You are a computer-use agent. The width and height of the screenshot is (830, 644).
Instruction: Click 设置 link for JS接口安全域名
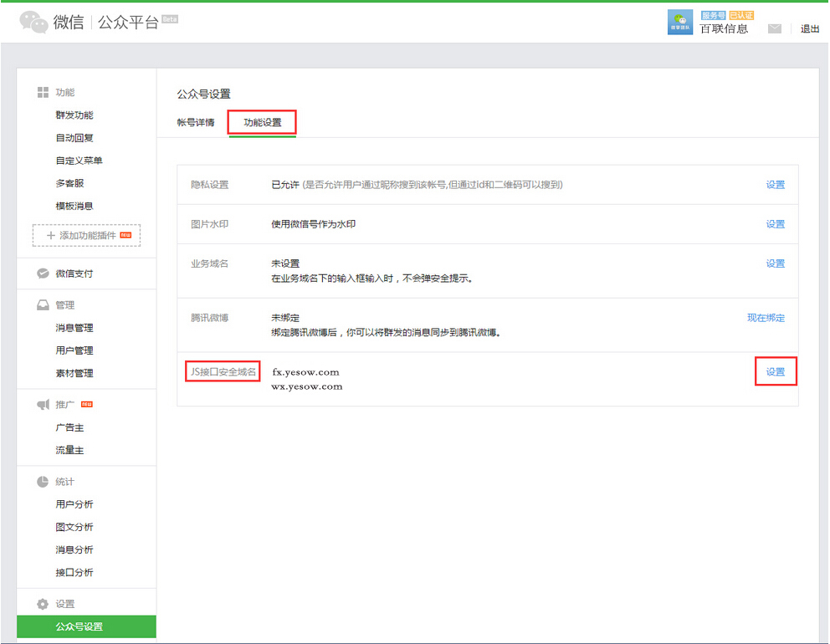click(776, 371)
